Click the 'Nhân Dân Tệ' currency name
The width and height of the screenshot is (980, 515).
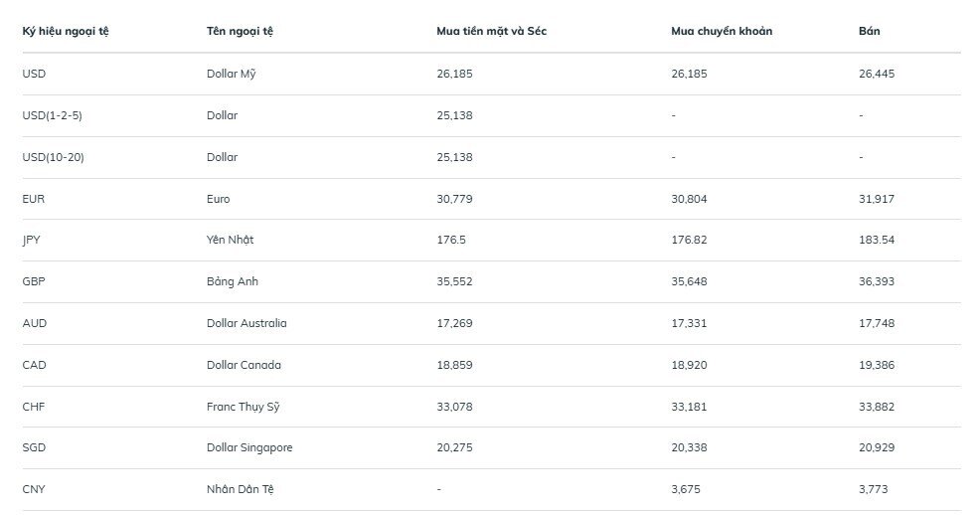(x=240, y=489)
